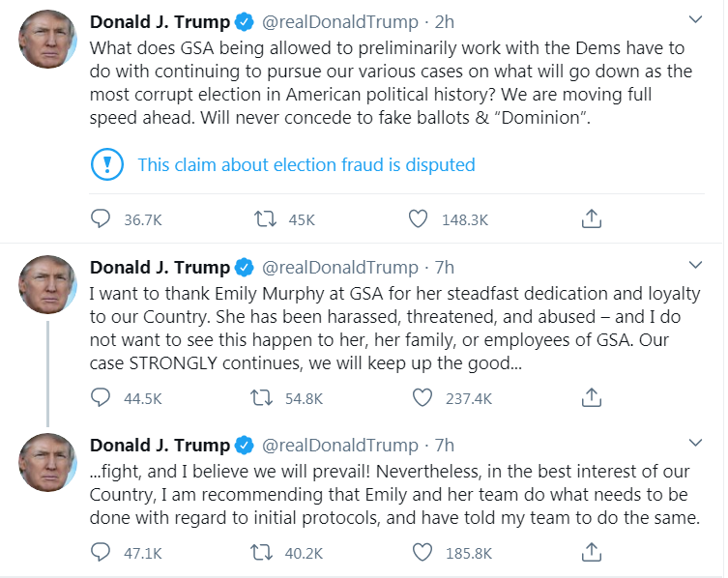Viewport: 728px width, 578px height.
Task: Click the profile photo on the first tweet
Action: (47, 40)
